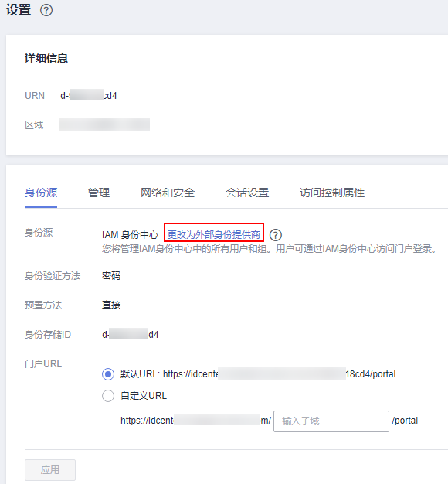Image resolution: width=448 pixels, height=484 pixels.
Task: Click the description starting with 您将管理IAM身份中心
Action: coord(269,248)
